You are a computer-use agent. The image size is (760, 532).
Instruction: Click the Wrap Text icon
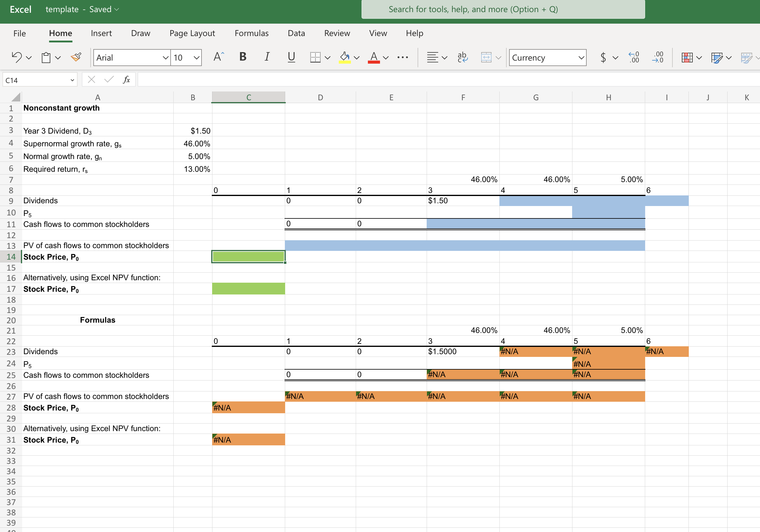click(462, 57)
